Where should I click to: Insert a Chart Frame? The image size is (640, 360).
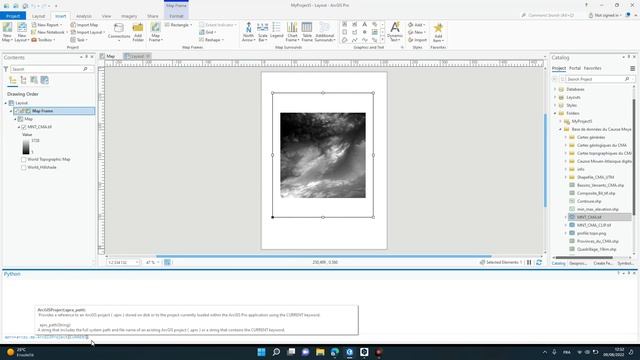click(x=292, y=32)
